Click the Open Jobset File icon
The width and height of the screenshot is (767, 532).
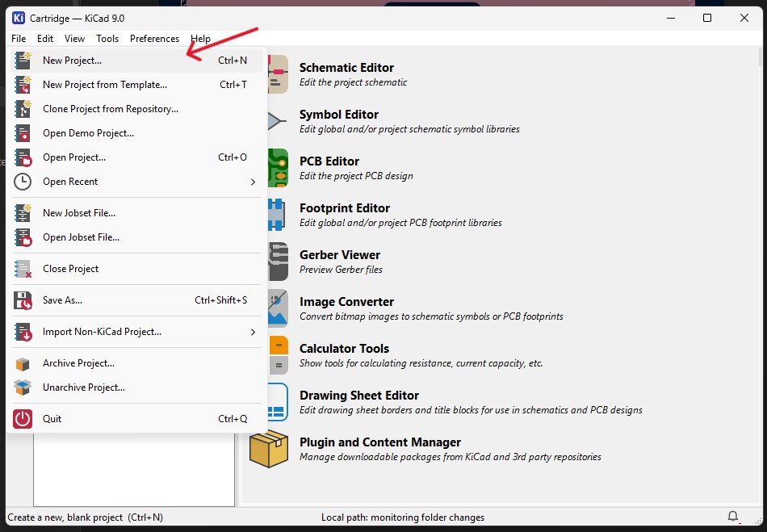click(x=23, y=237)
